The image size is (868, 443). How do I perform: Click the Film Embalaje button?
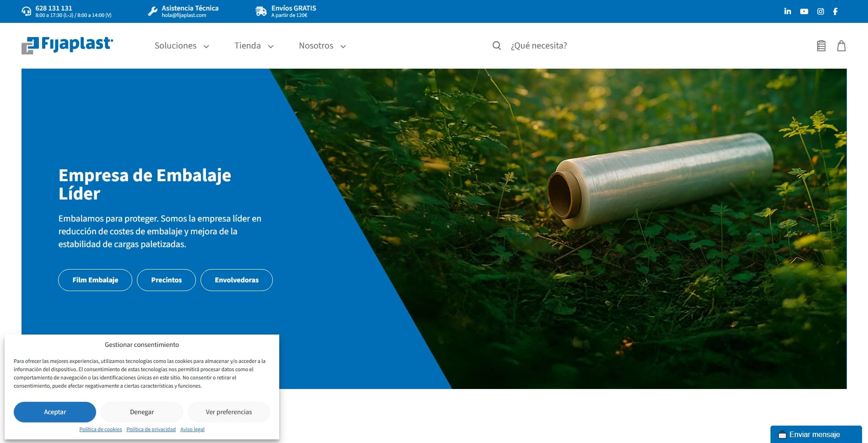[x=95, y=280]
